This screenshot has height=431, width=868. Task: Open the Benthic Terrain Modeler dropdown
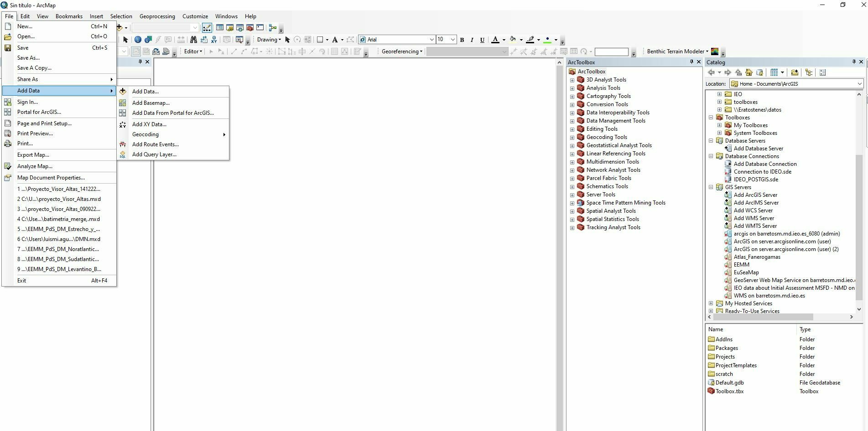coord(677,51)
